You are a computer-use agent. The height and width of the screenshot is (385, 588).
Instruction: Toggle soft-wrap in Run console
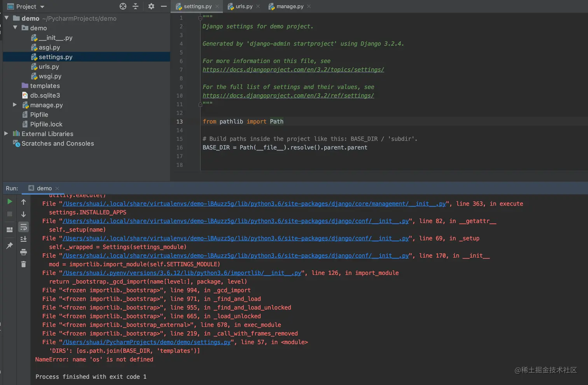pos(23,227)
